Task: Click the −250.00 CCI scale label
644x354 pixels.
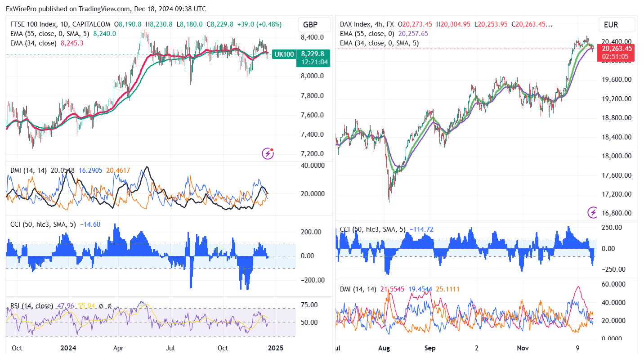Action: (613, 269)
